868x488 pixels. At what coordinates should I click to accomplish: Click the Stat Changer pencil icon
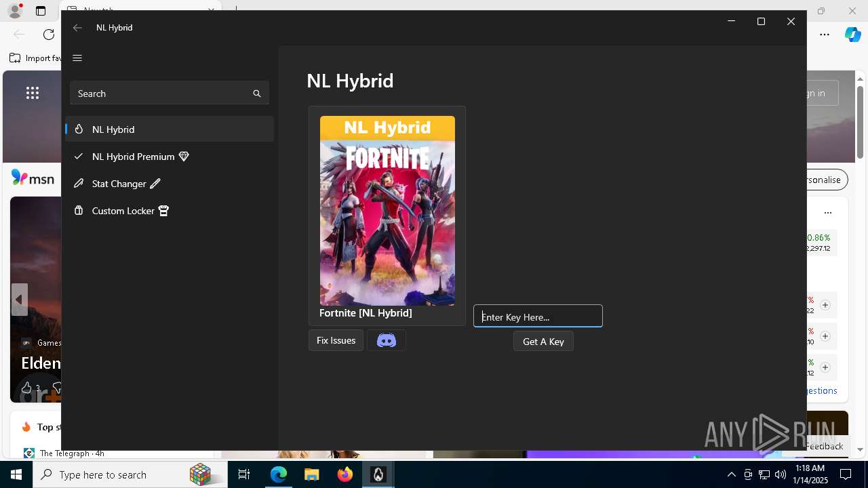pos(155,184)
